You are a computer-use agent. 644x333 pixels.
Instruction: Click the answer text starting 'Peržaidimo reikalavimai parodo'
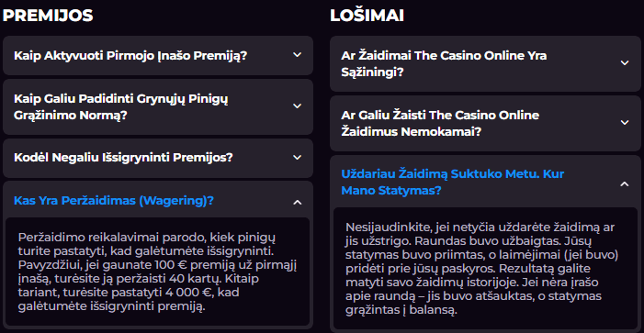158,272
